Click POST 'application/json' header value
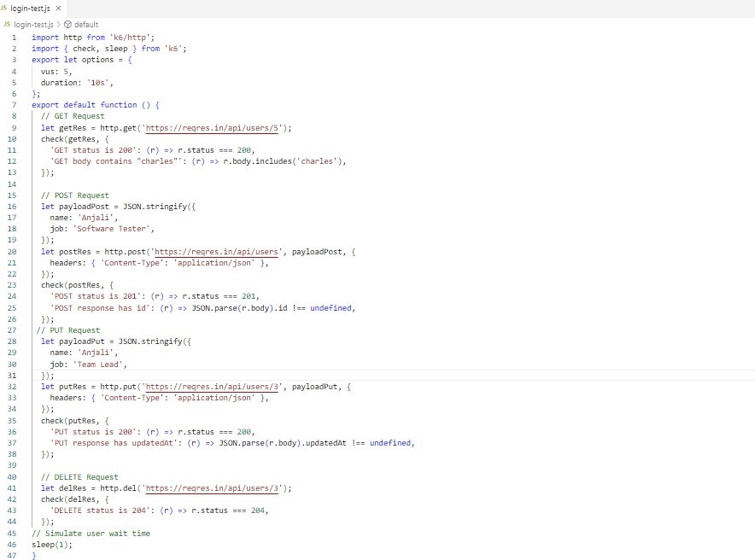Screen dimensions: 755x560 click(214, 263)
